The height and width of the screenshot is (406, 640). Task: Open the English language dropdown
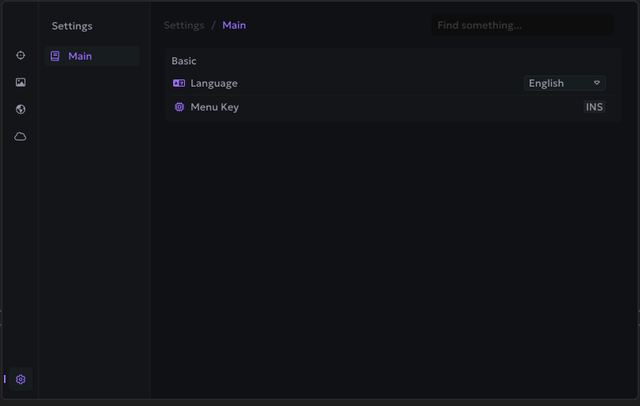[564, 83]
